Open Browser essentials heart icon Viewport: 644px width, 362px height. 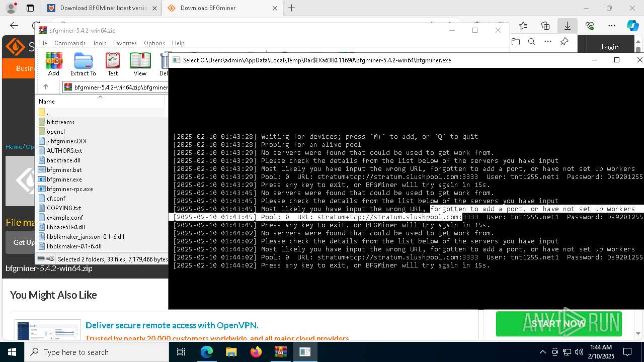point(590,26)
